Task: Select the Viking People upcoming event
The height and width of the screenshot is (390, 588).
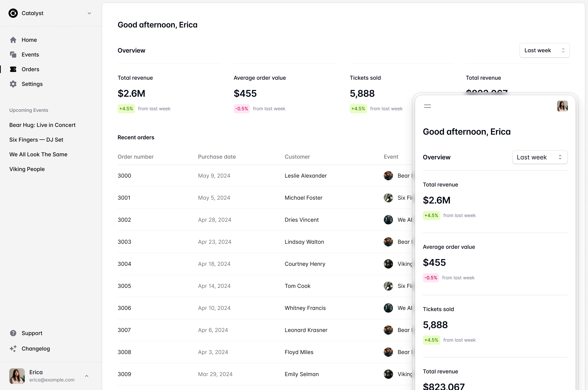Action: pyautogui.click(x=27, y=169)
